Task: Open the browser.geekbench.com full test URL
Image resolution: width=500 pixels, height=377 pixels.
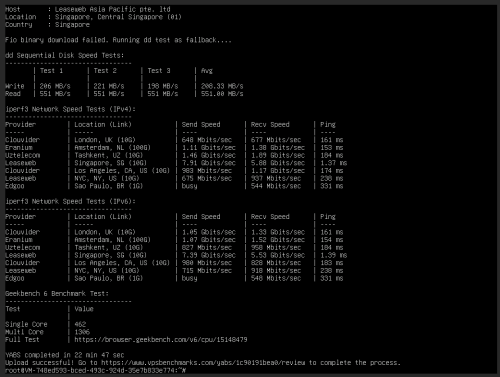Action: 161,340
